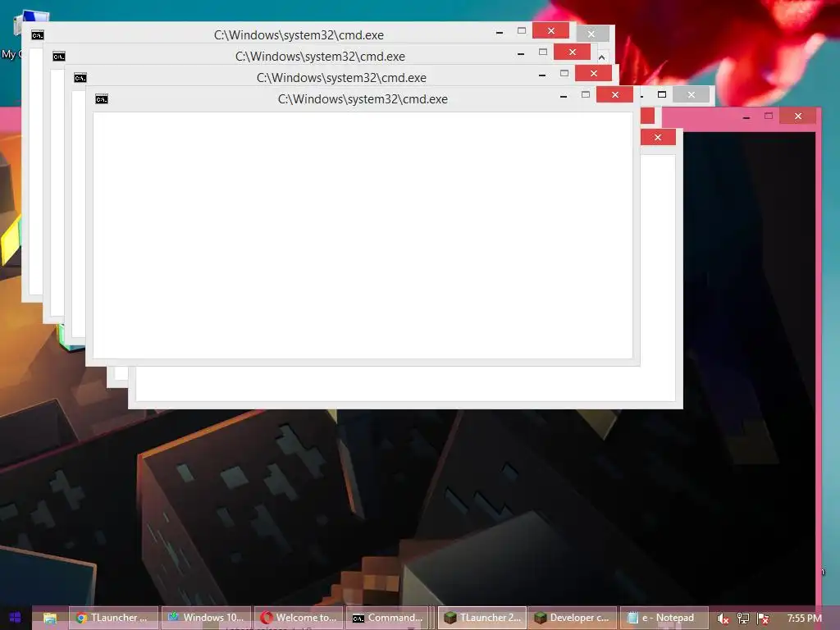This screenshot has height=630, width=840.
Task: Switch to the Chrome TLauncher taskbar item
Action: (x=113, y=618)
